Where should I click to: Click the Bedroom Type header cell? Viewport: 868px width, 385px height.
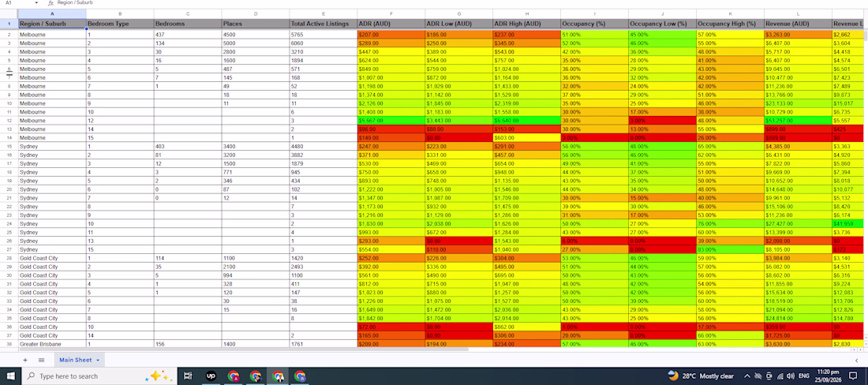[x=120, y=24]
